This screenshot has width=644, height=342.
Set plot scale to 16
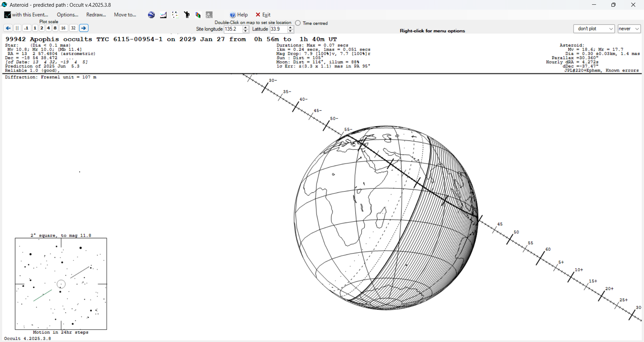(63, 28)
